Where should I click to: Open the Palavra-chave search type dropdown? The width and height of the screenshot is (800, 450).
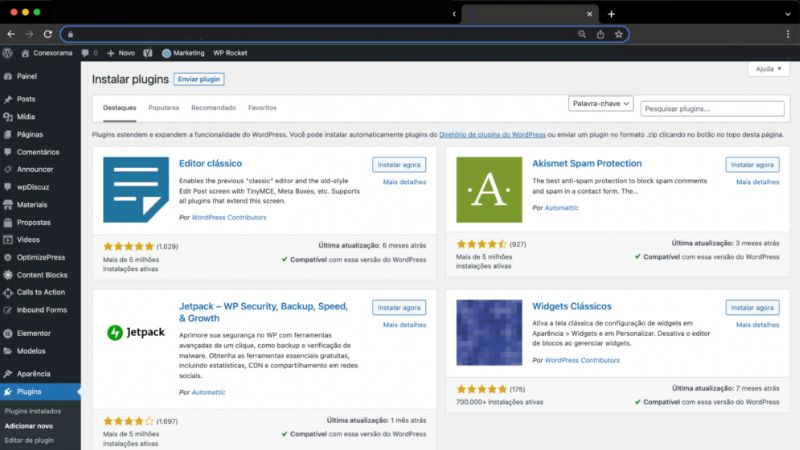point(599,104)
